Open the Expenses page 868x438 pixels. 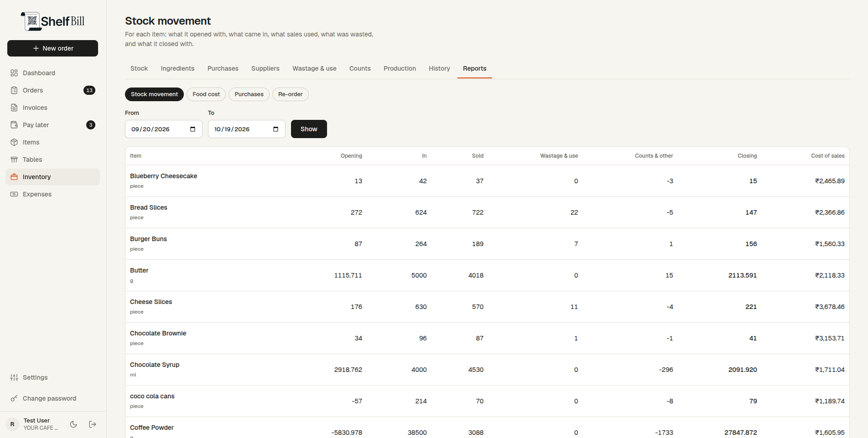click(x=52, y=194)
